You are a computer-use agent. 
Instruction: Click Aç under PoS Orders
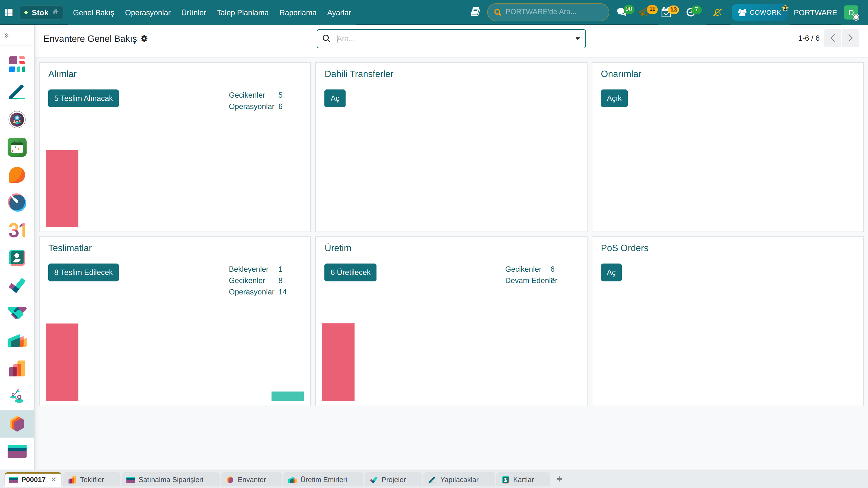click(x=611, y=272)
